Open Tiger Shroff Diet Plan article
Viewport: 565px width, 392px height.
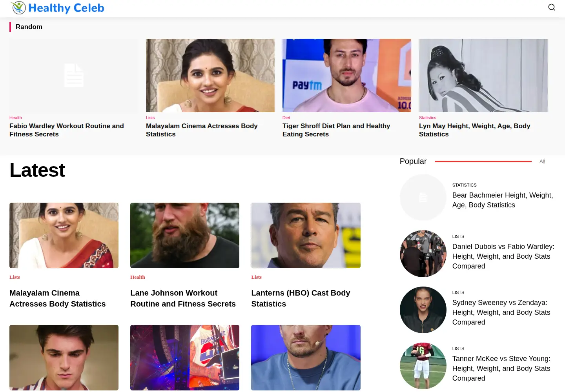336,130
